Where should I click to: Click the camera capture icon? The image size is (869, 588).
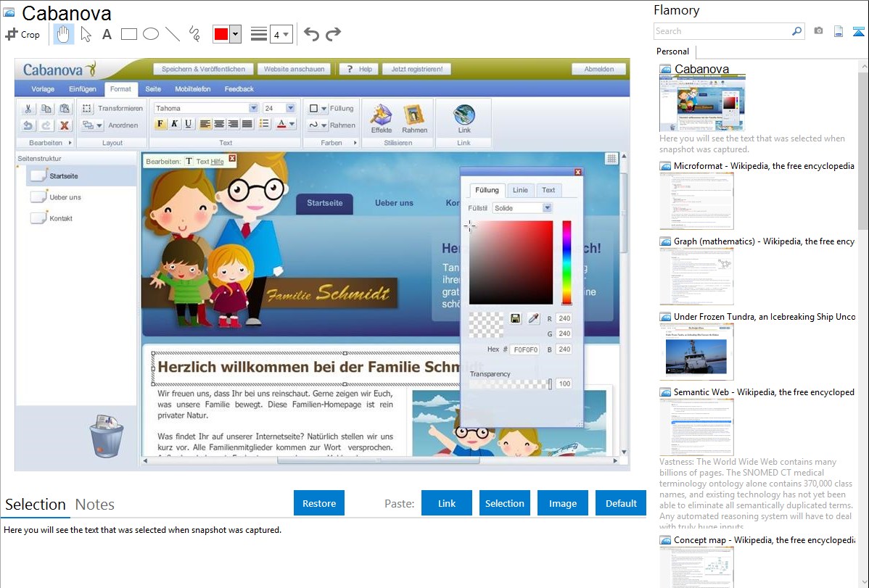[x=818, y=31]
